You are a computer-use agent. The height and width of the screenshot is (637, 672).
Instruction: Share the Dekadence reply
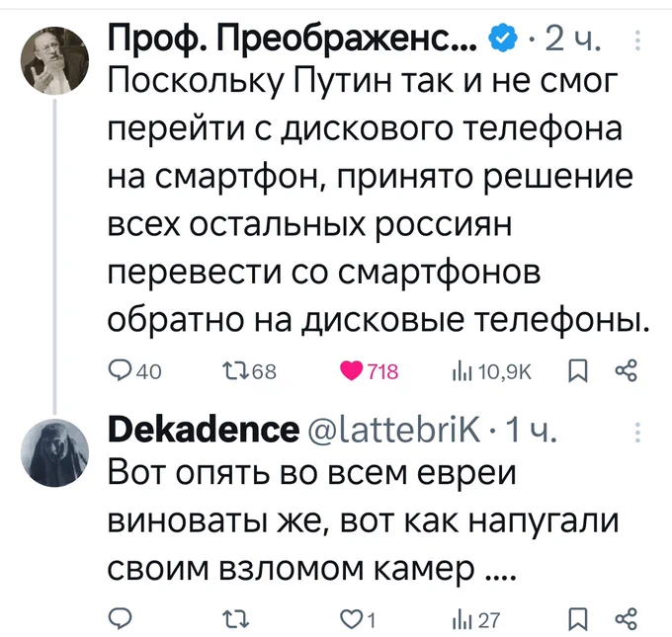tap(626, 618)
